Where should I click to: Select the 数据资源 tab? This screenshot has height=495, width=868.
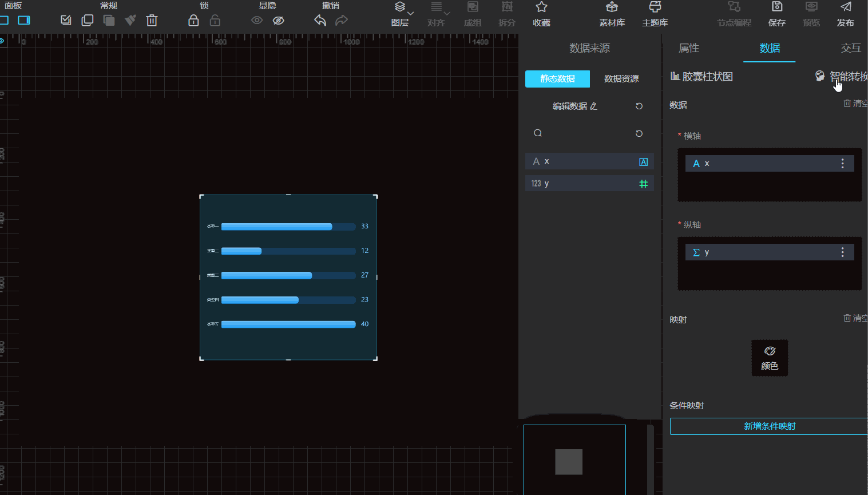pyautogui.click(x=621, y=79)
